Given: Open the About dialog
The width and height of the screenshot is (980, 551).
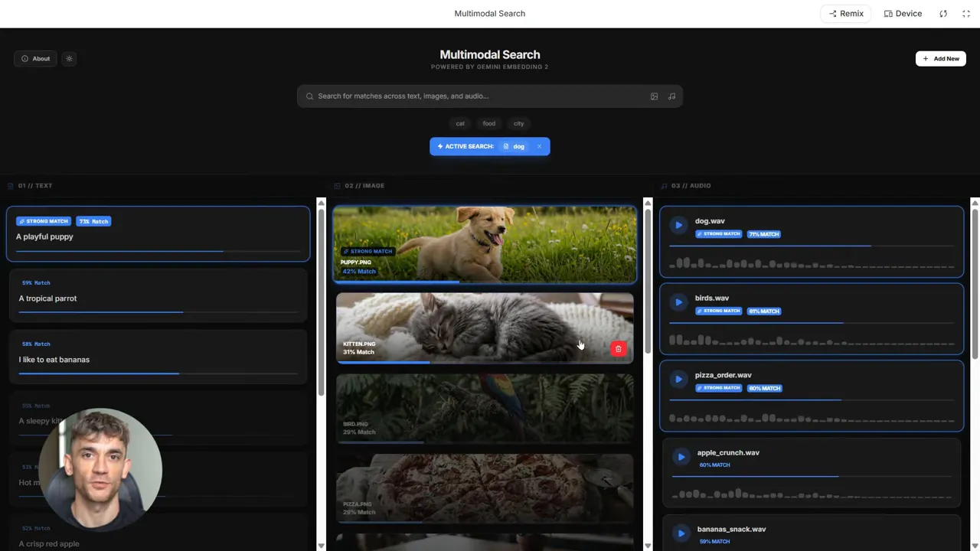Looking at the screenshot, I should click(x=35, y=59).
